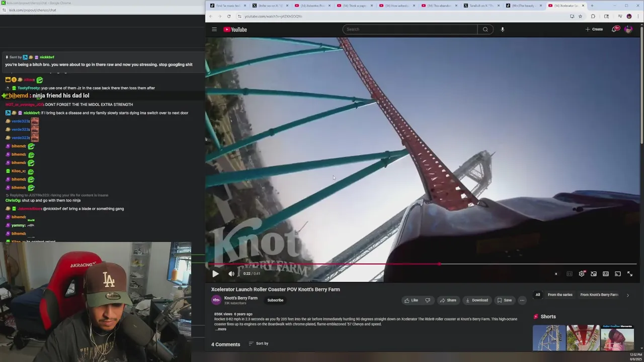Click the TootyFrooty username in chat
The height and width of the screenshot is (362, 644).
[29, 88]
